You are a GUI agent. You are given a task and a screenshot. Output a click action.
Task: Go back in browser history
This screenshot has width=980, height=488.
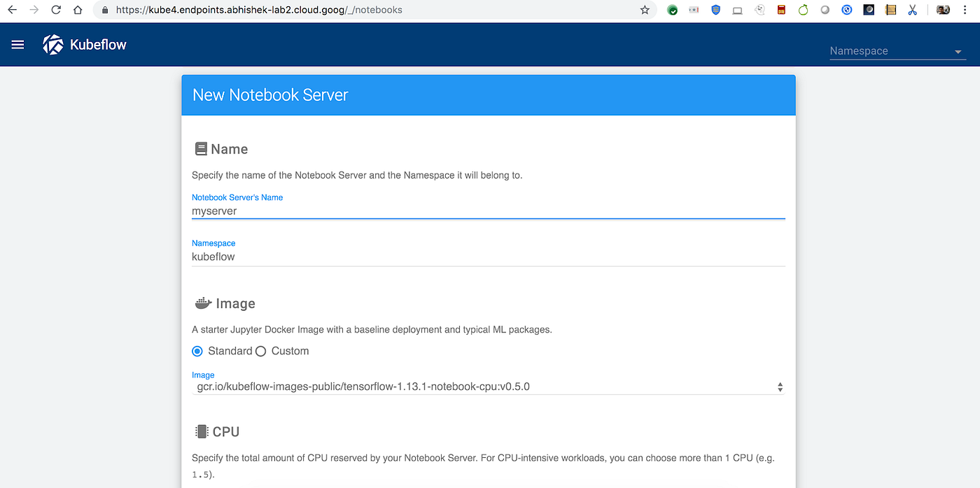point(12,11)
